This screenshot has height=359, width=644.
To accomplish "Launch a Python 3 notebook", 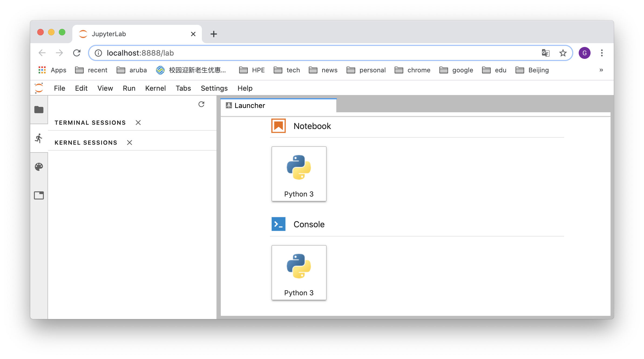I will [x=299, y=174].
